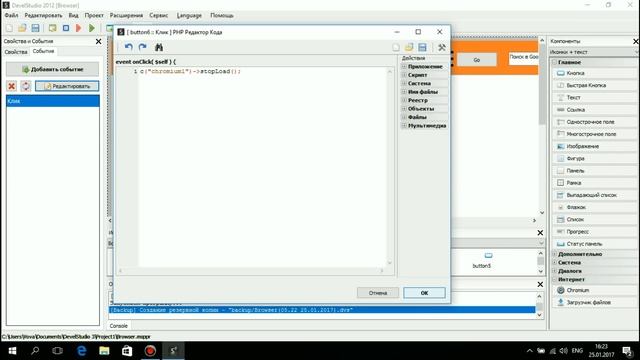The image size is (640, 360).
Task: Click open folder icon in code editor toolbar
Action: (409, 47)
